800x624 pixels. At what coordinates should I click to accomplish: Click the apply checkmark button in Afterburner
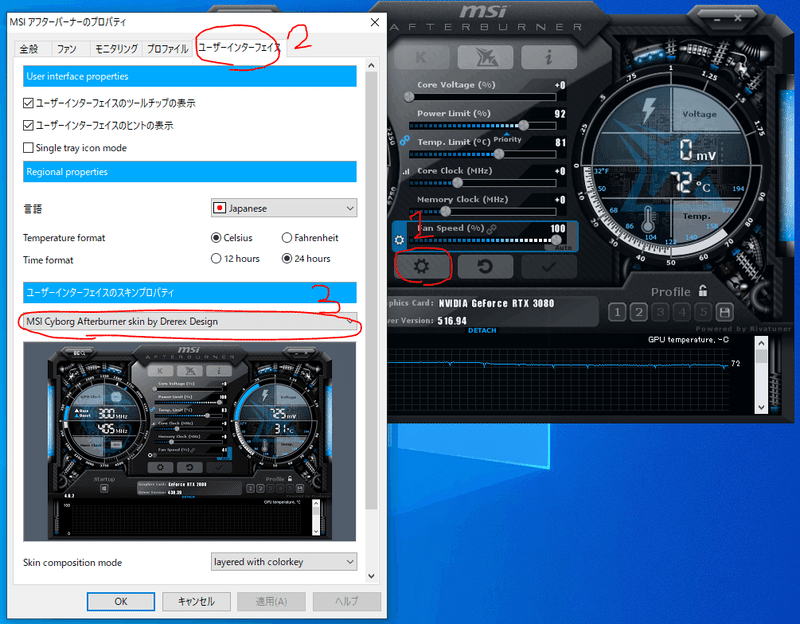pos(548,266)
